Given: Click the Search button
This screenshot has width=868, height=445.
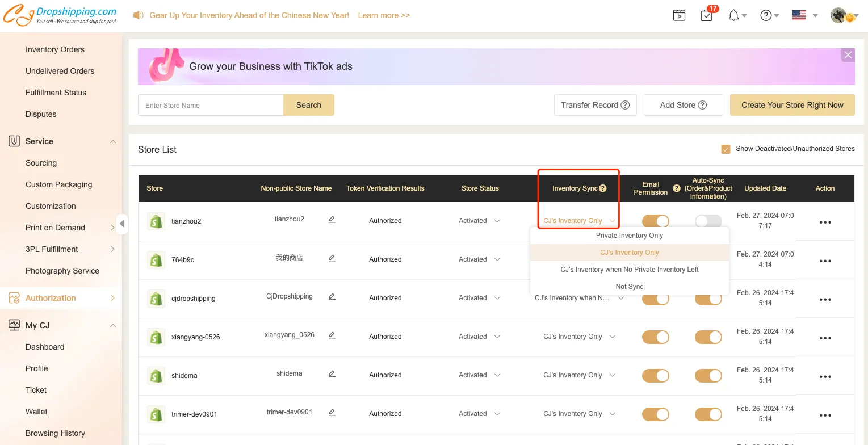Looking at the screenshot, I should tap(308, 105).
